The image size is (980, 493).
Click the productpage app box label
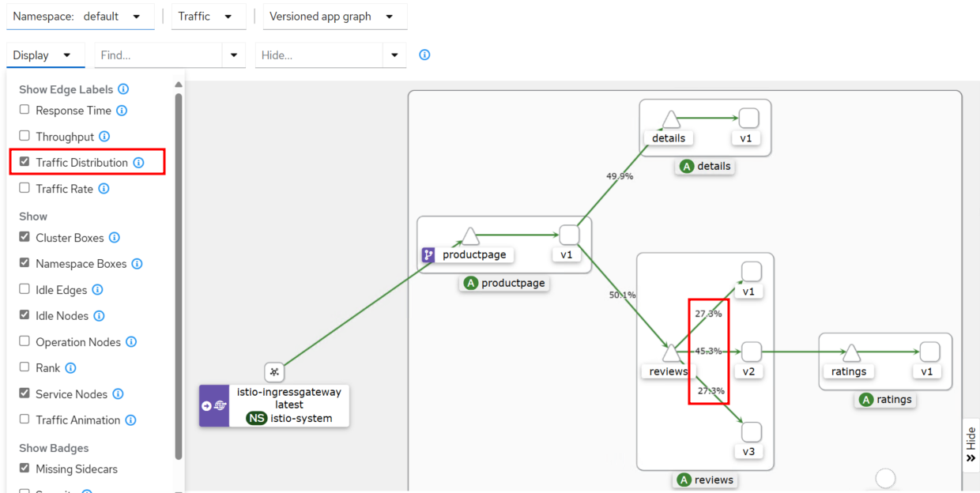point(504,283)
